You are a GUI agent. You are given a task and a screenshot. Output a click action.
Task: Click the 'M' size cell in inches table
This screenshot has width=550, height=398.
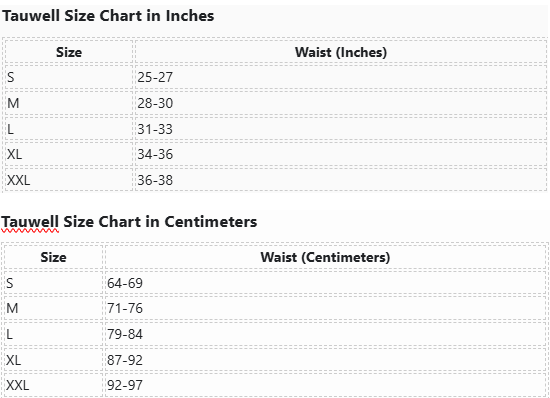69,103
